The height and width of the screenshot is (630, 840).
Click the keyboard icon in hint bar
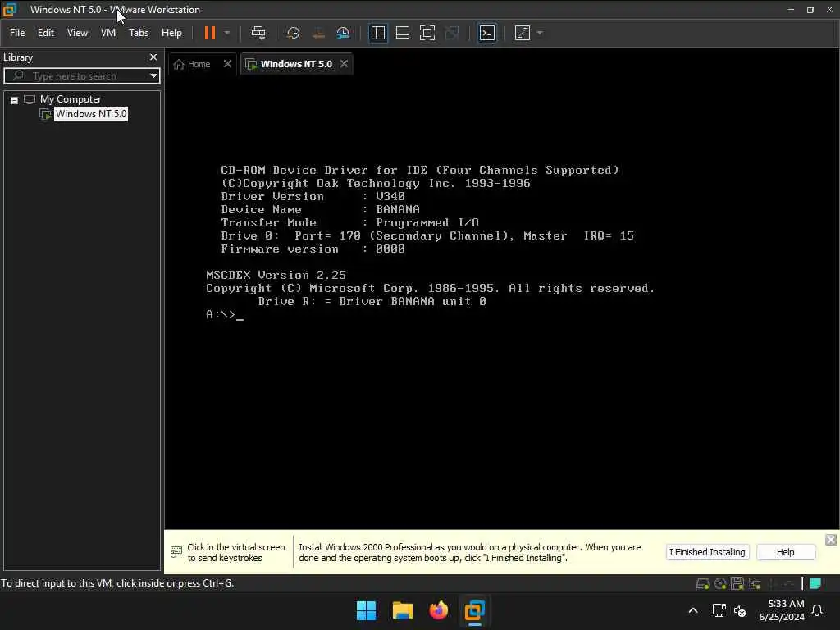(x=176, y=551)
